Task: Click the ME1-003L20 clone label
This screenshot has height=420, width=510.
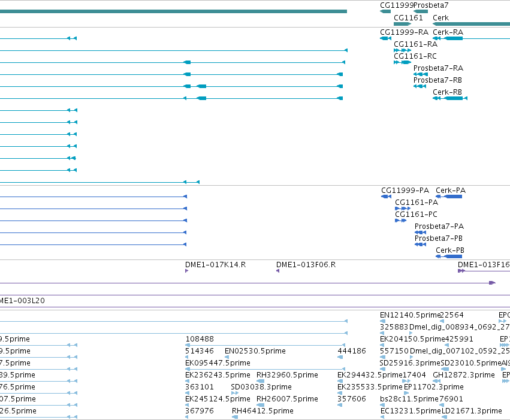Action: tap(22, 301)
